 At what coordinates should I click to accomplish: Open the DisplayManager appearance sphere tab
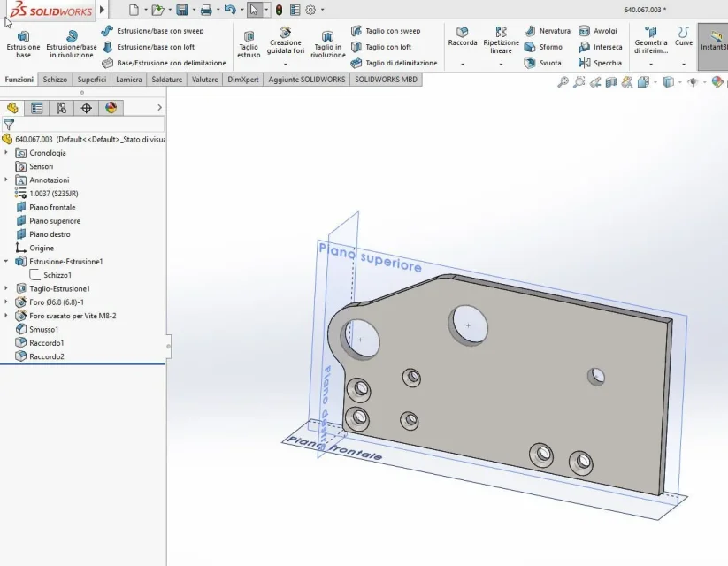click(x=111, y=108)
